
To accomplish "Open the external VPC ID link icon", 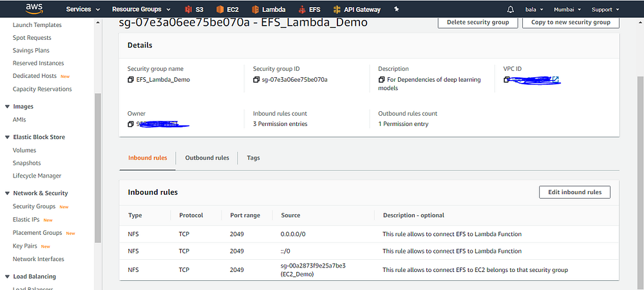I will 555,80.
